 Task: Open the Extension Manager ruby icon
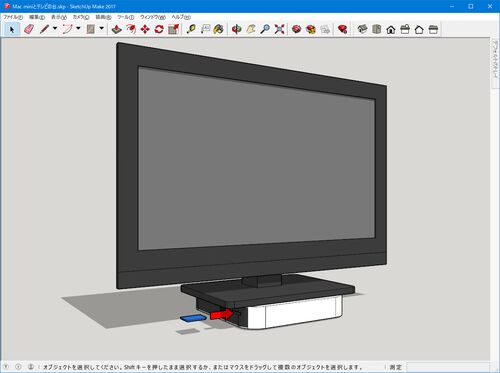pyautogui.click(x=342, y=29)
